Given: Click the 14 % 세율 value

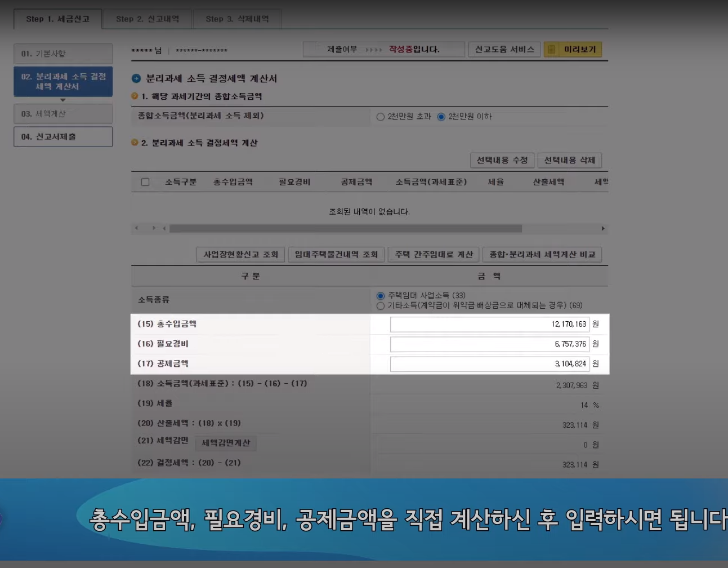Looking at the screenshot, I should [x=589, y=405].
